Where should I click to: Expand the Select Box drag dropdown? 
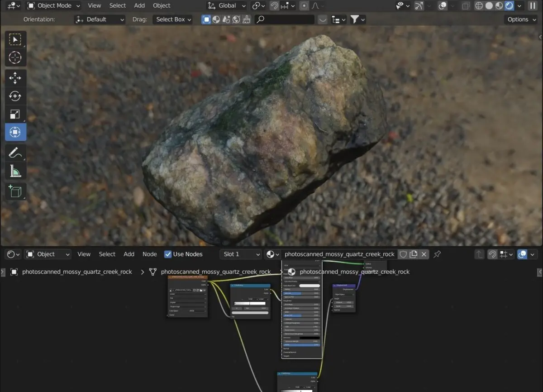tap(173, 19)
